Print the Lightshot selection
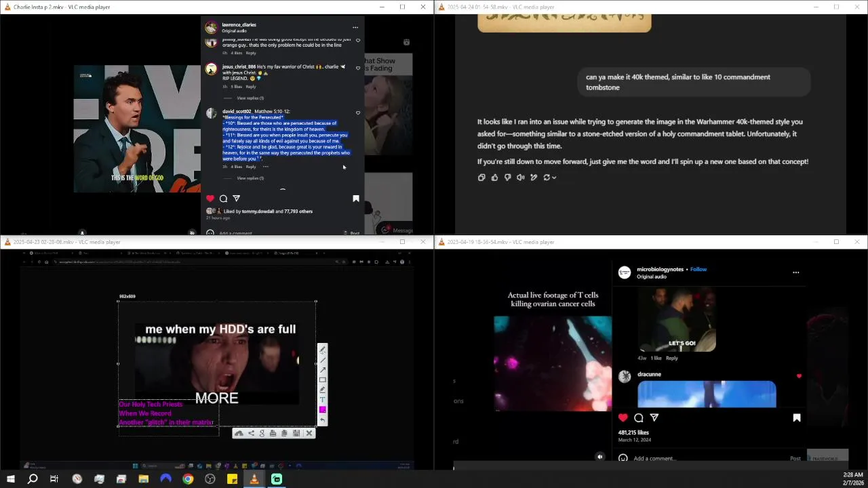The image size is (868, 488). (273, 433)
